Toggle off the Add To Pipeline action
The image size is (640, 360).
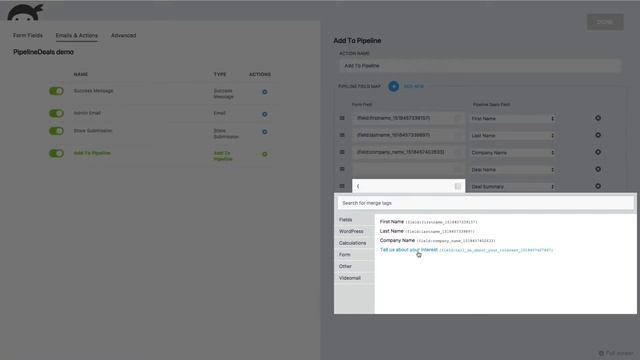(56, 153)
